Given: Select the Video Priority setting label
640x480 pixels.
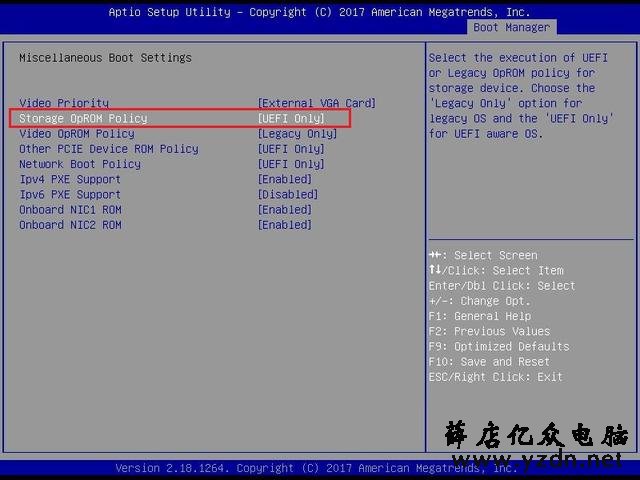Looking at the screenshot, I should [64, 103].
